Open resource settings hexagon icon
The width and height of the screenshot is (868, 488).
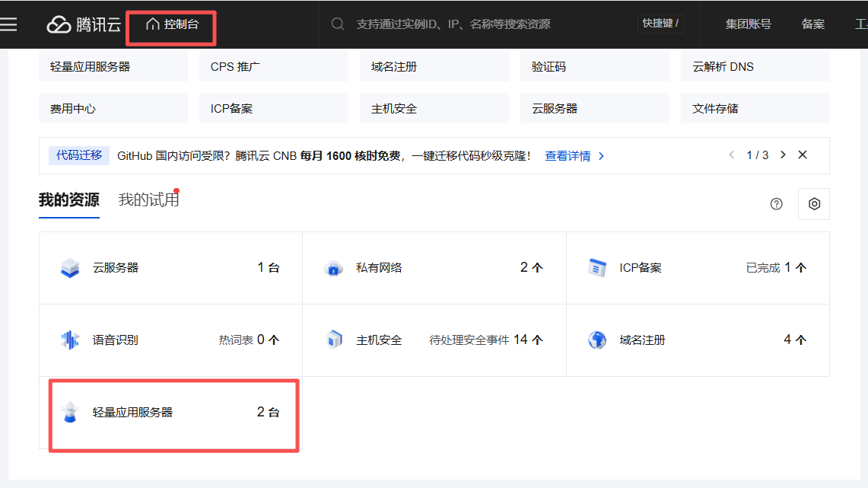tap(814, 204)
